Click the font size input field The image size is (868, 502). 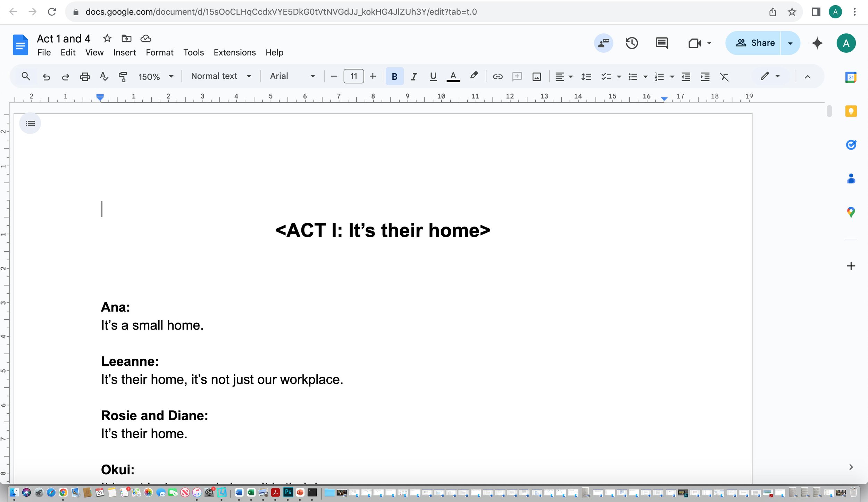click(353, 76)
